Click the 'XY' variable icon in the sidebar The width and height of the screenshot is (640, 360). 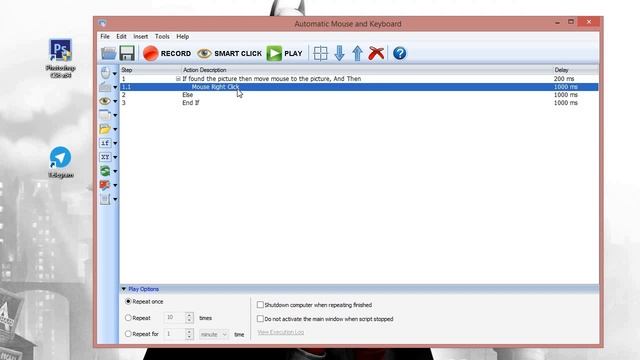pos(105,157)
